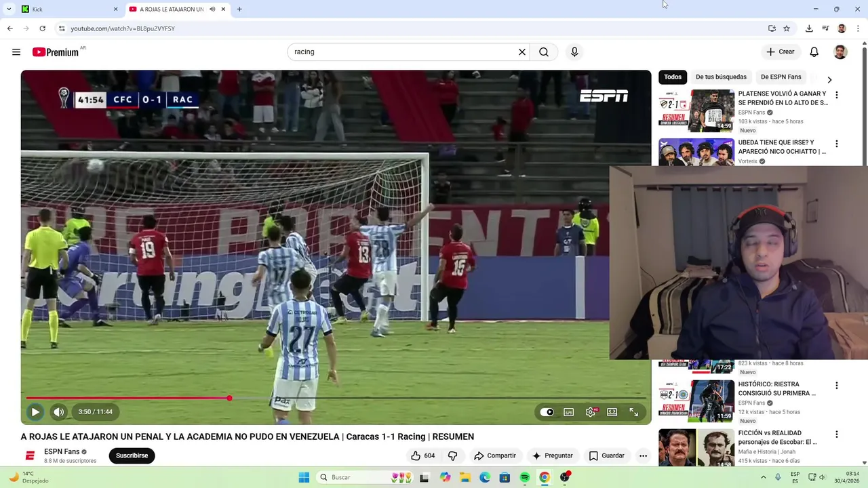Seek on the red video progress bar
The width and height of the screenshot is (868, 488).
coord(336,398)
